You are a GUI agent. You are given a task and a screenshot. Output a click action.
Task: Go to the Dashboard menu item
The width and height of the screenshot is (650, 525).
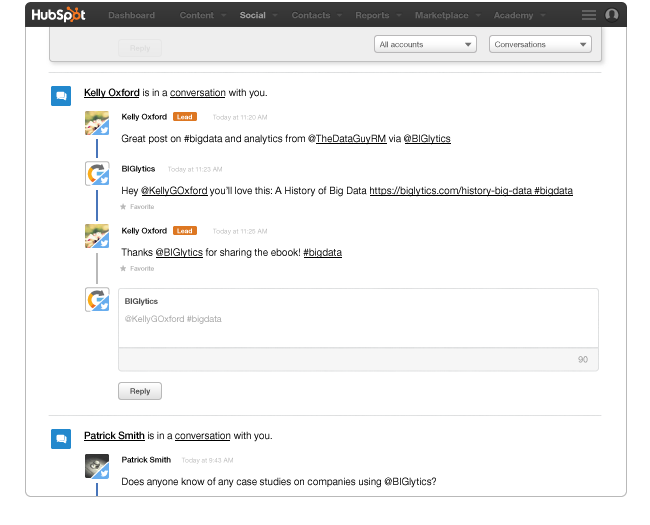point(131,15)
